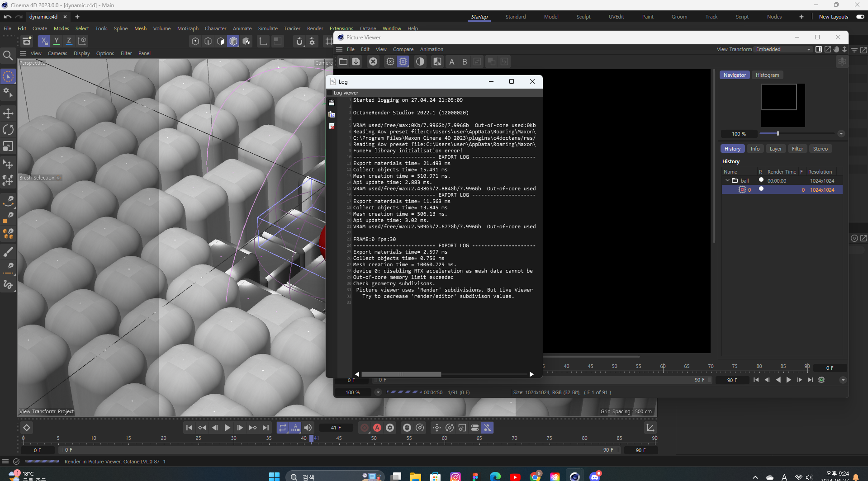
Task: Open the search magnifier in the left toolbar
Action: 8,56
